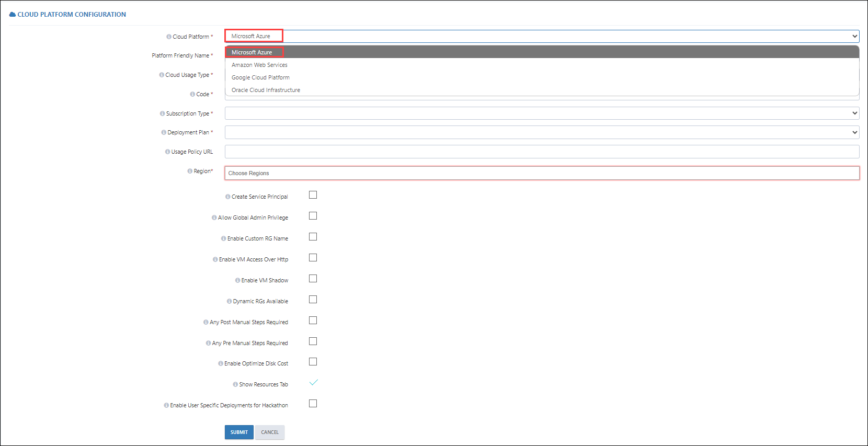Screen dimensions: 868x446
Task: Click info icon next to Cloud Usage Type
Action: [162, 75]
